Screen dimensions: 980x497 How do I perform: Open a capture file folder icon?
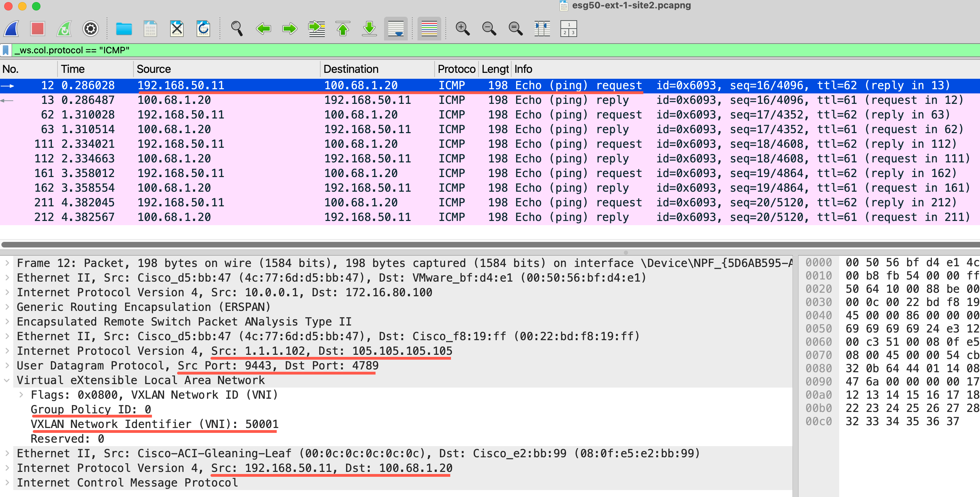click(x=124, y=29)
